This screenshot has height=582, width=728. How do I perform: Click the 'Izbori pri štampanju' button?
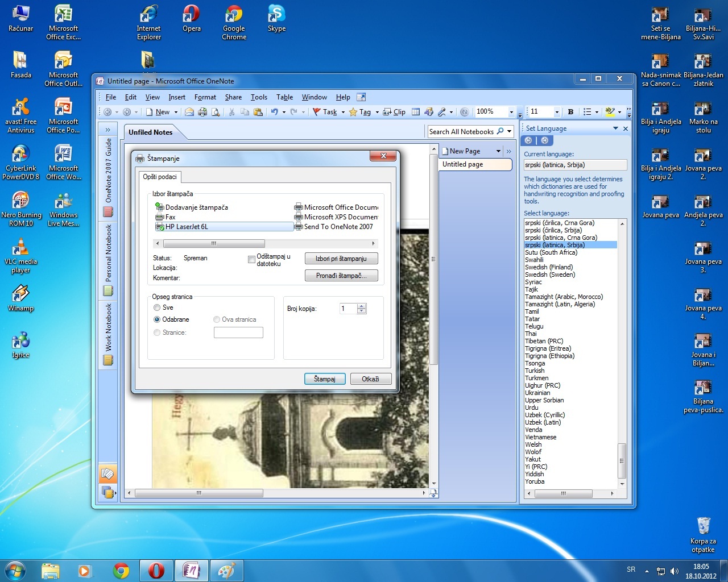pos(341,259)
